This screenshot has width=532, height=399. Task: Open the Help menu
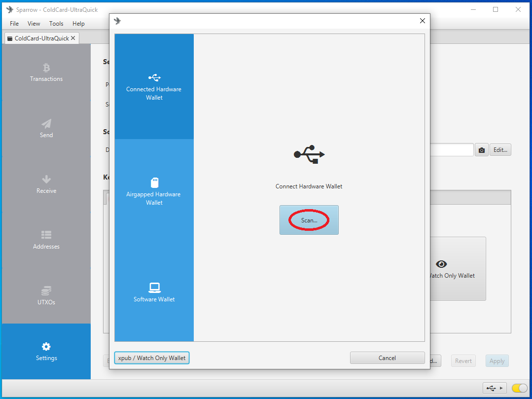point(78,23)
